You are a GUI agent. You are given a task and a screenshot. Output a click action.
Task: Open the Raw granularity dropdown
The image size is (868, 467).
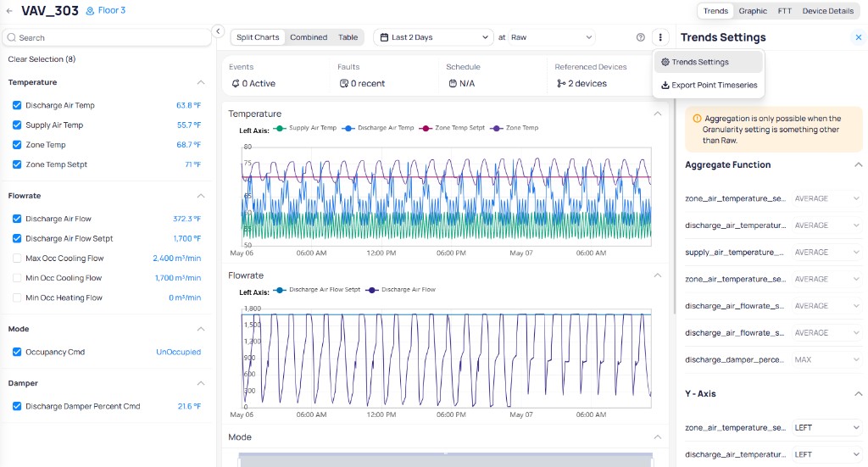click(551, 37)
